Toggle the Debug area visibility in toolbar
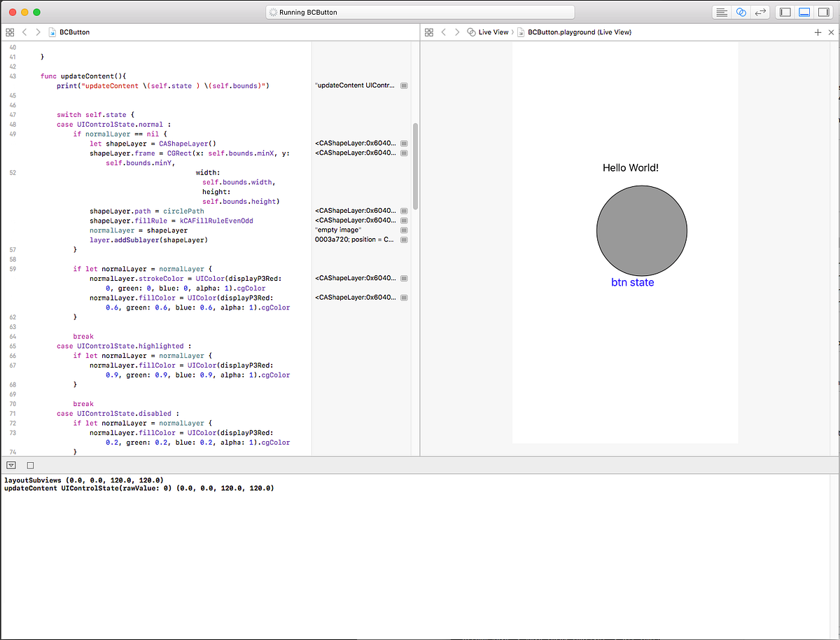840x640 pixels. click(804, 11)
